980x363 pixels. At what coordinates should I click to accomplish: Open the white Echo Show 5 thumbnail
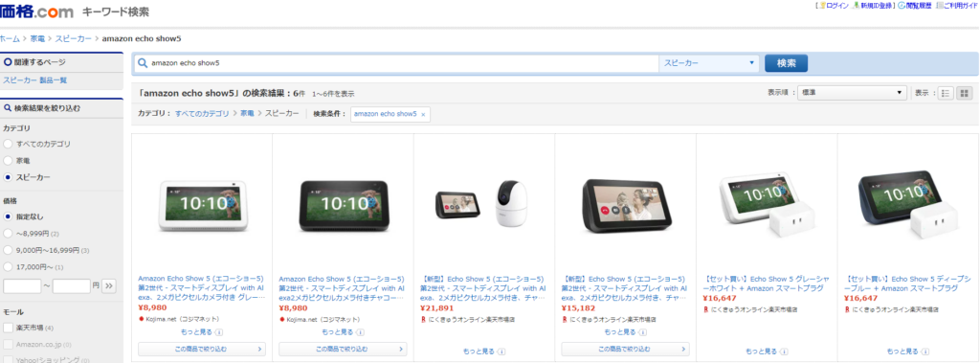(203, 206)
